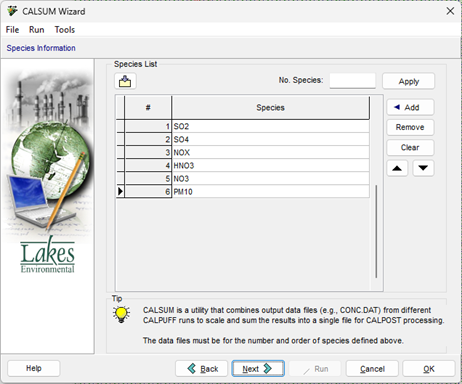Click the row number 6 cell
The width and height of the screenshot is (462, 384).
[148, 192]
